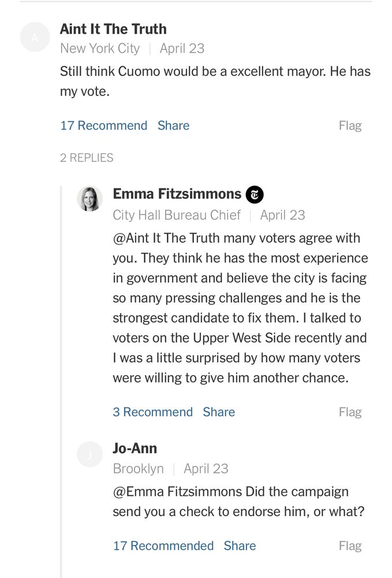Flag the Cuomo mayor comment
The height and width of the screenshot is (578, 392).
(x=350, y=125)
